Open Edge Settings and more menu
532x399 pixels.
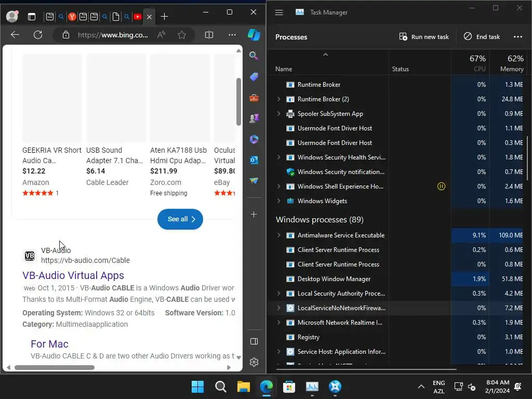232,35
